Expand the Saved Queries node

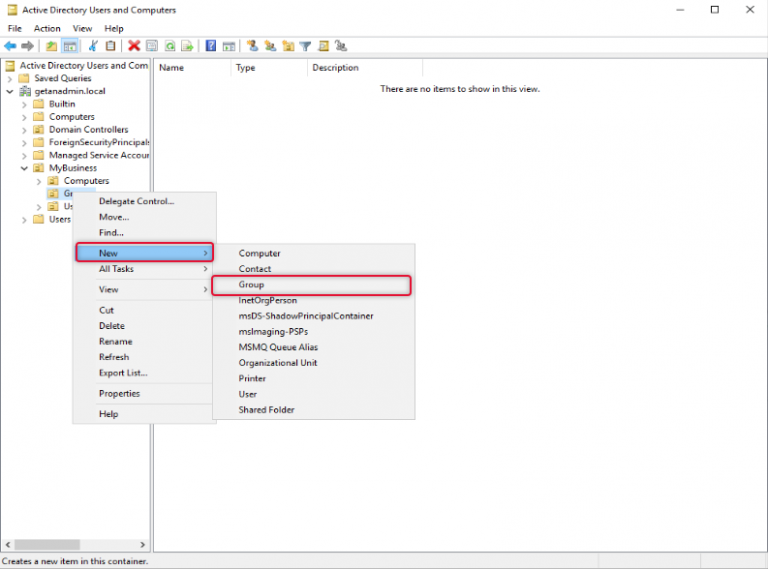(10, 78)
